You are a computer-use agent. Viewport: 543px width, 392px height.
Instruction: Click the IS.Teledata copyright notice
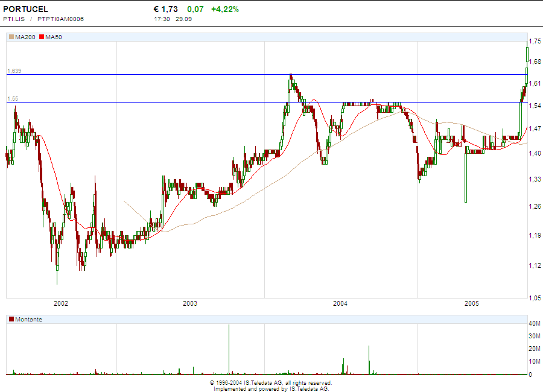271,383
